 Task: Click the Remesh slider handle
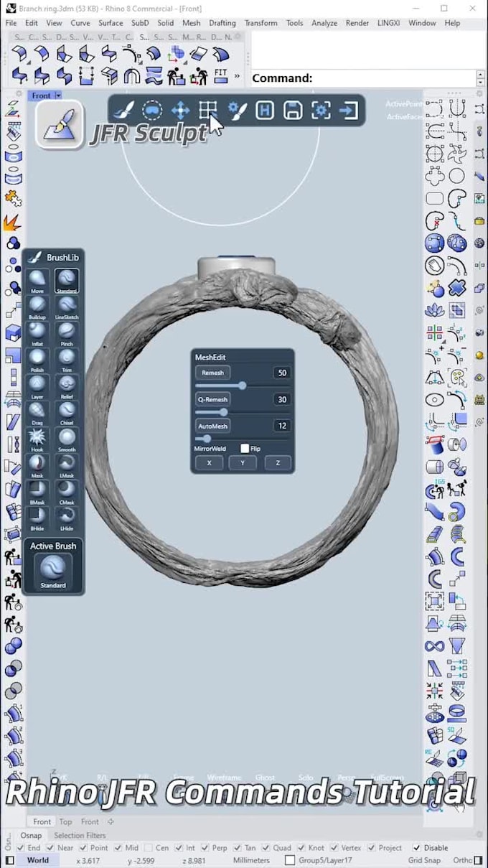[243, 386]
